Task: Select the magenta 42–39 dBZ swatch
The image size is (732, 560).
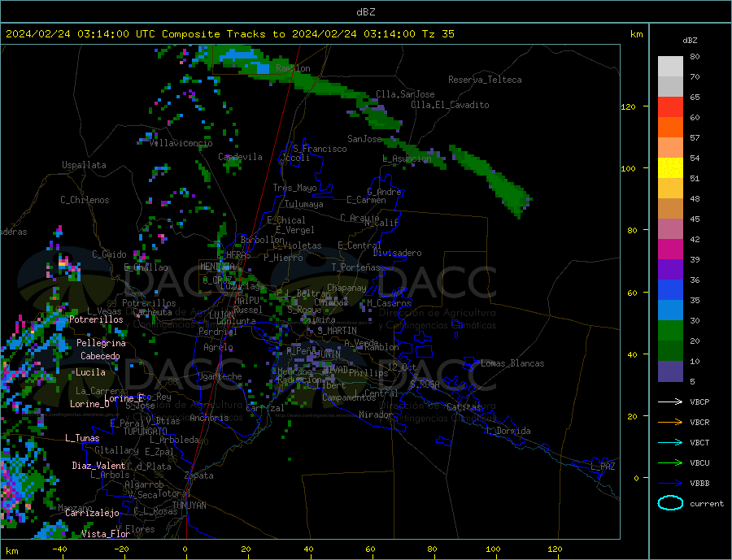Action: [x=670, y=250]
